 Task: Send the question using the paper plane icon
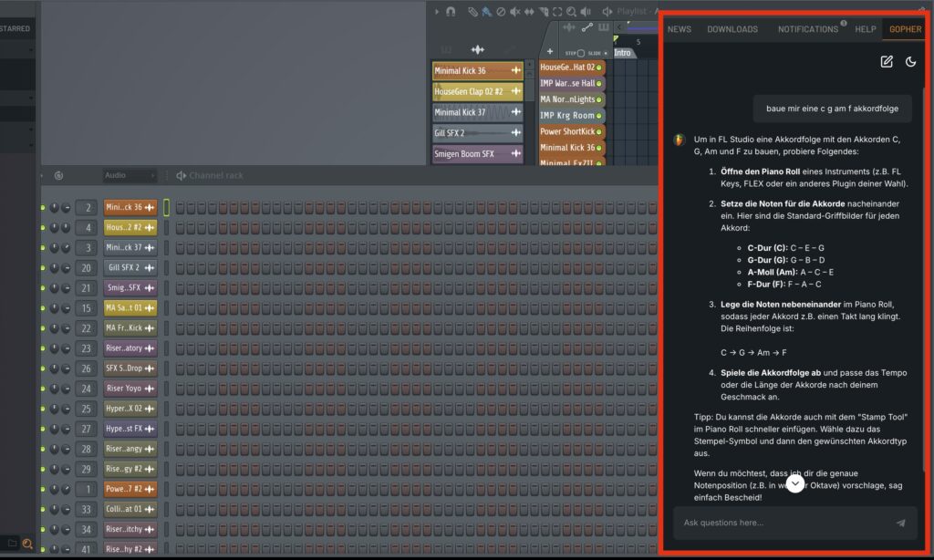click(x=900, y=523)
